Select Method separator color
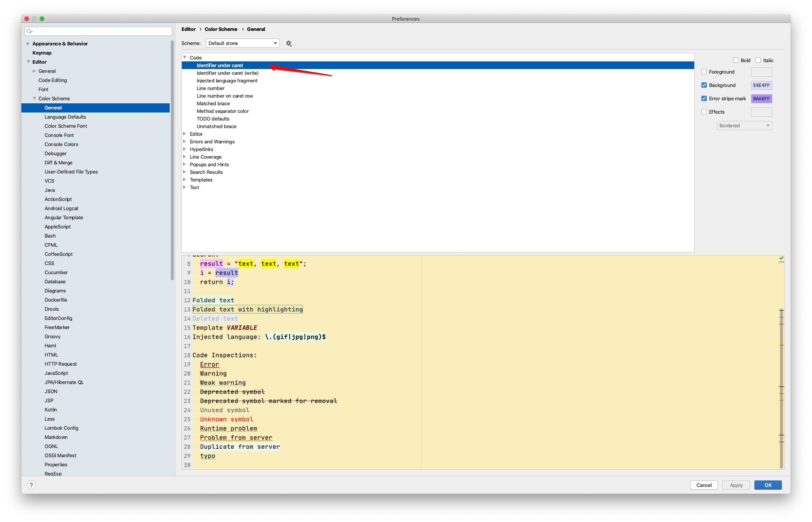The height and width of the screenshot is (522, 812). point(223,111)
